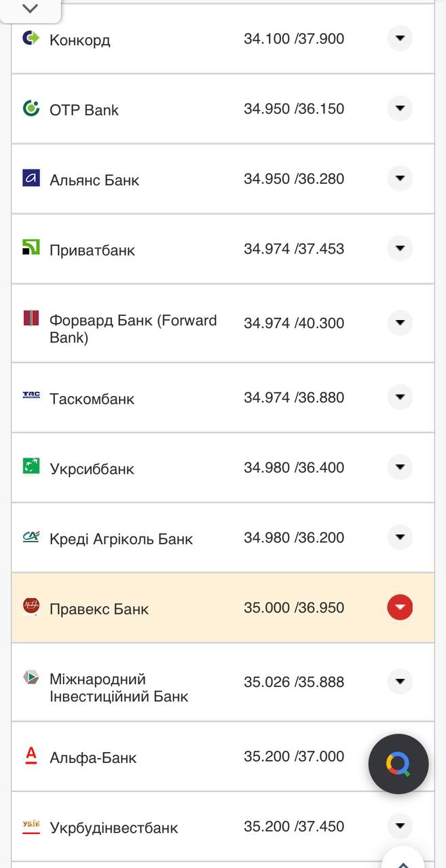The height and width of the screenshot is (868, 446).
Task: Collapse the expanded Правекс Банк details
Action: tap(400, 608)
